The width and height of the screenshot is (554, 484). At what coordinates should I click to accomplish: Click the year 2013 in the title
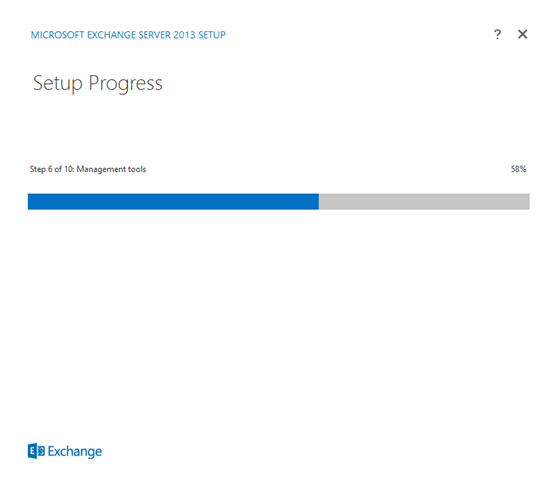[x=184, y=35]
